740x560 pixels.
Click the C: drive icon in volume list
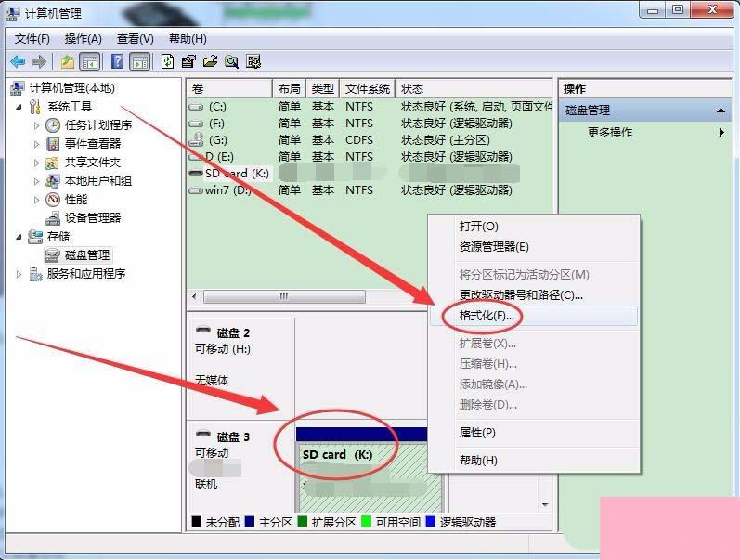point(196,107)
